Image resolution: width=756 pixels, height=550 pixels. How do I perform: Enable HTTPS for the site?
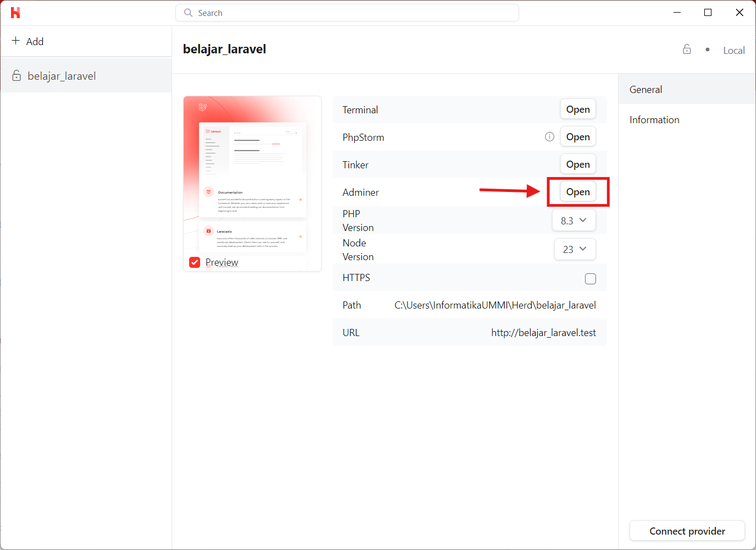click(591, 279)
